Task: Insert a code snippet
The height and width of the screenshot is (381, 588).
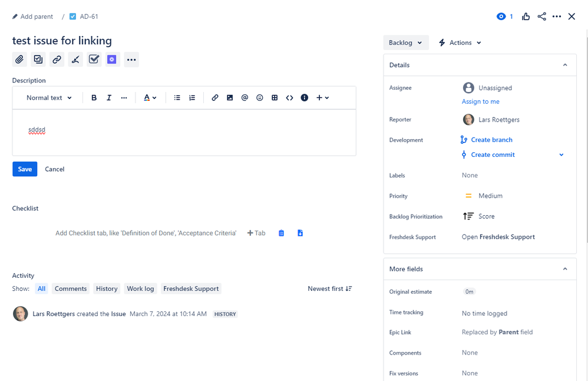Action: pyautogui.click(x=289, y=97)
